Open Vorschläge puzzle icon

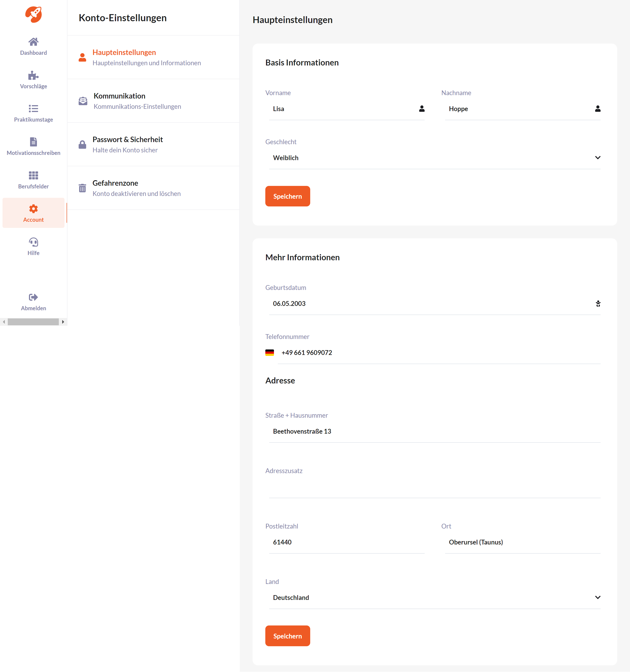pyautogui.click(x=34, y=75)
